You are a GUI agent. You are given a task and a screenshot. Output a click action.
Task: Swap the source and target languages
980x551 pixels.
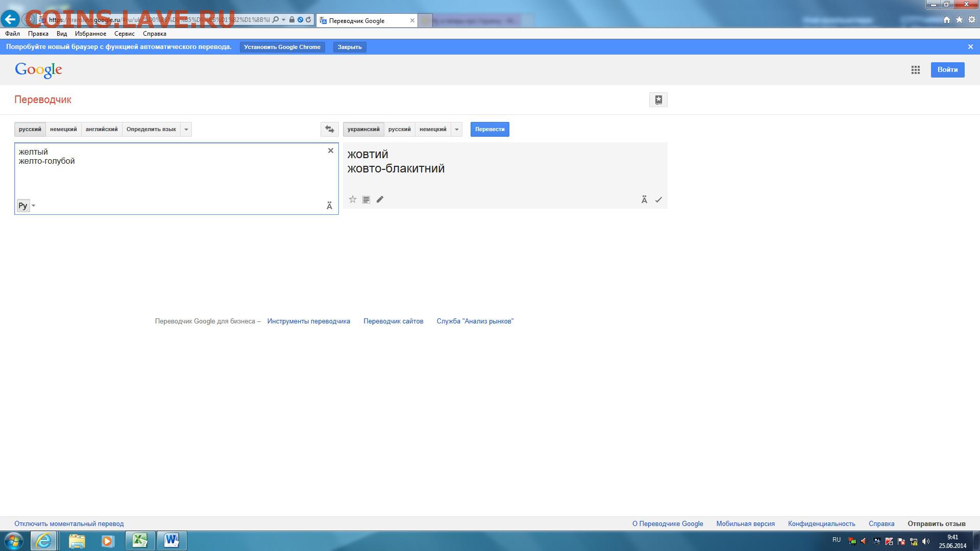pyautogui.click(x=330, y=129)
